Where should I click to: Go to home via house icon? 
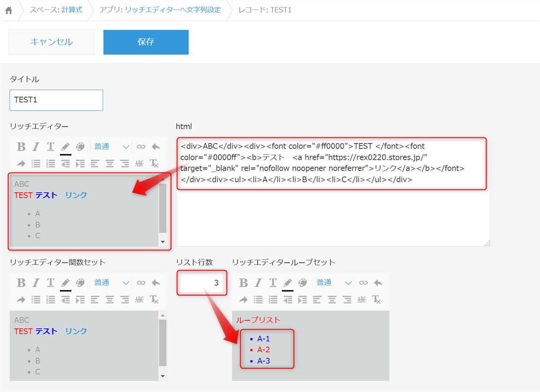[x=9, y=10]
